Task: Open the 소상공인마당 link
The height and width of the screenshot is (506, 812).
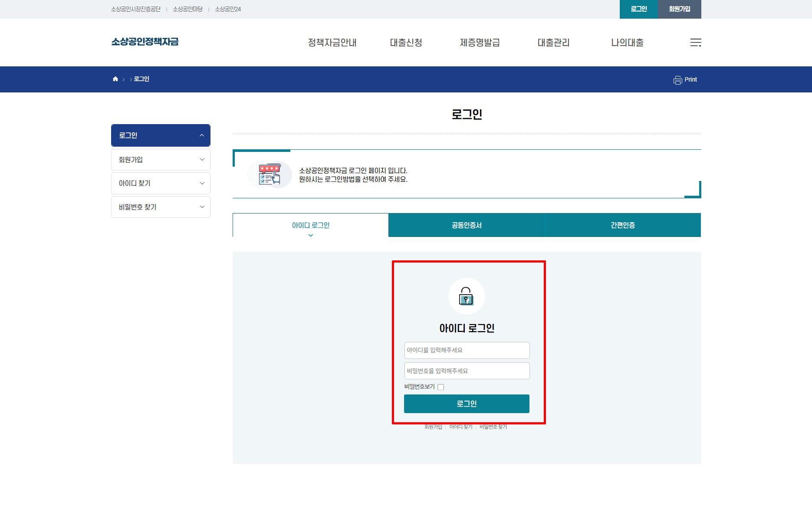Action: click(x=187, y=9)
